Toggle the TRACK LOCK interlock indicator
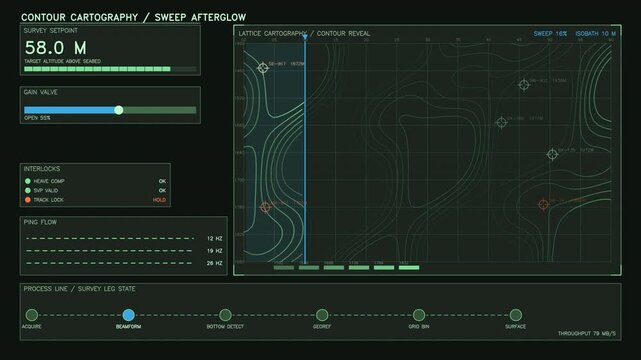Screen dimensions: 641x360 tap(28, 200)
